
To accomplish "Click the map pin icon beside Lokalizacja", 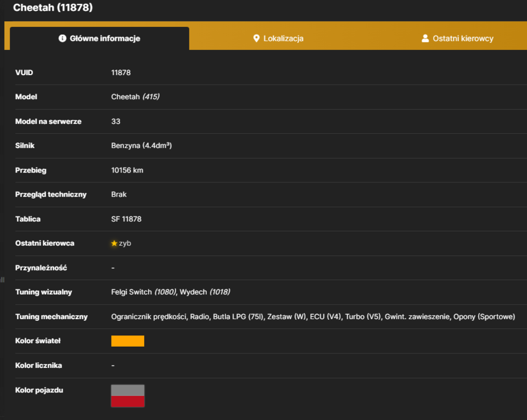I will (x=256, y=39).
